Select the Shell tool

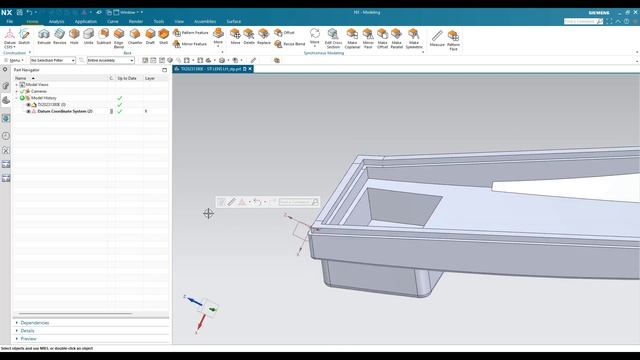(x=164, y=36)
